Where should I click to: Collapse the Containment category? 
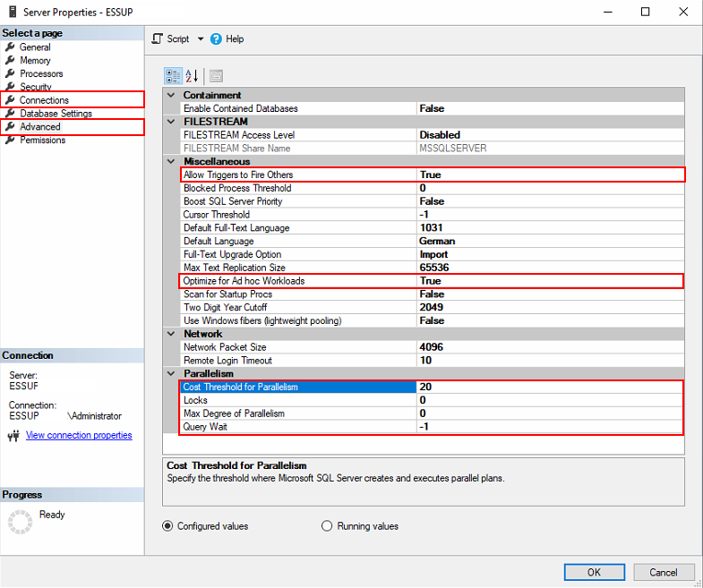point(172,95)
